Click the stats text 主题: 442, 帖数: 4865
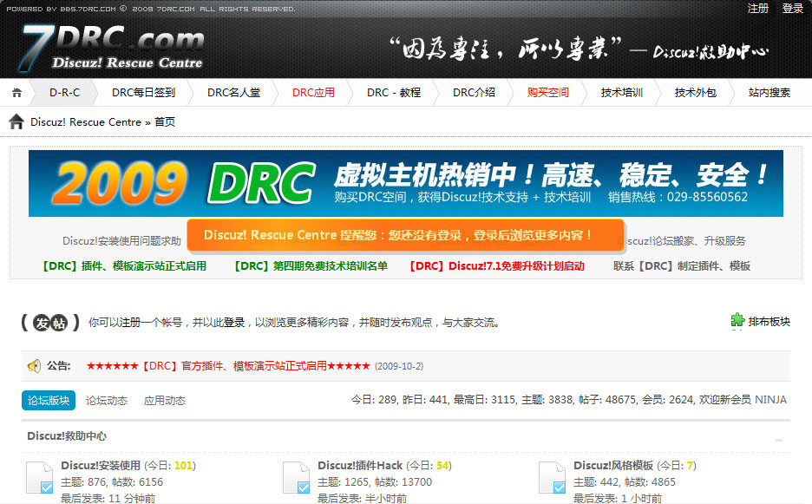812x504 pixels. pyautogui.click(x=624, y=482)
